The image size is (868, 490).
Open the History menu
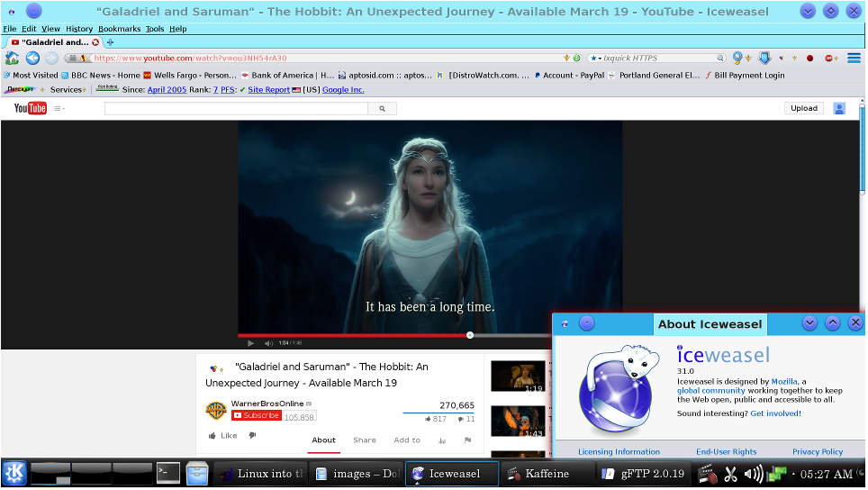point(79,29)
